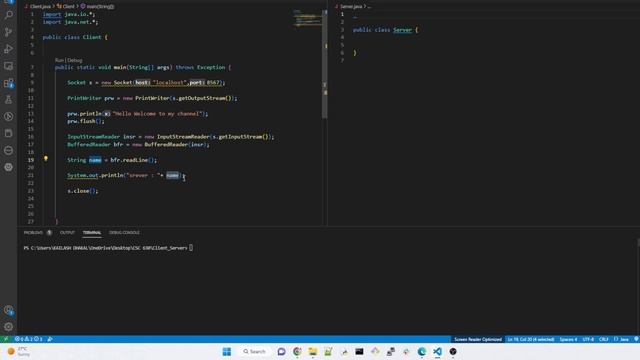Image resolution: width=640 pixels, height=360 pixels.
Task: Click the Screen Reader Optimized status item
Action: click(478, 339)
